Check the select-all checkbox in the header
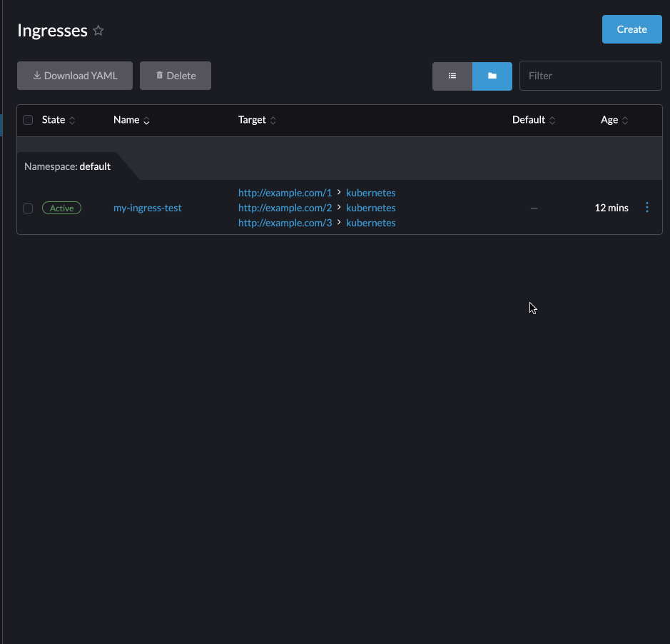The image size is (670, 644). point(28,120)
